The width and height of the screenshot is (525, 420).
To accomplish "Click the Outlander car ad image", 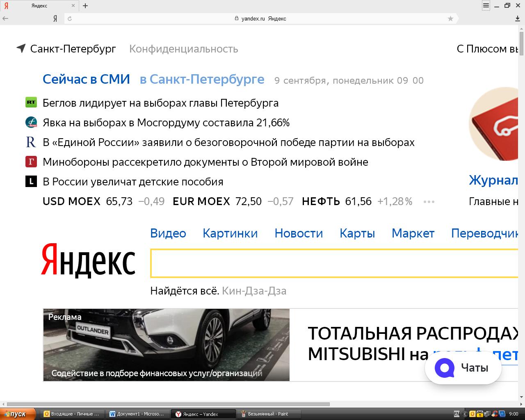I will tap(166, 345).
